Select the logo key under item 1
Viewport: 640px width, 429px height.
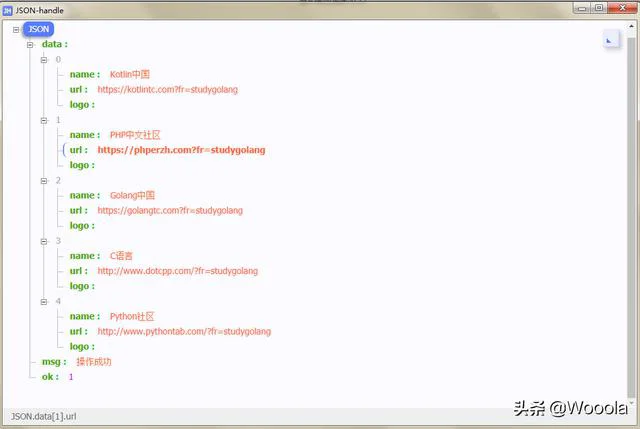[82, 165]
